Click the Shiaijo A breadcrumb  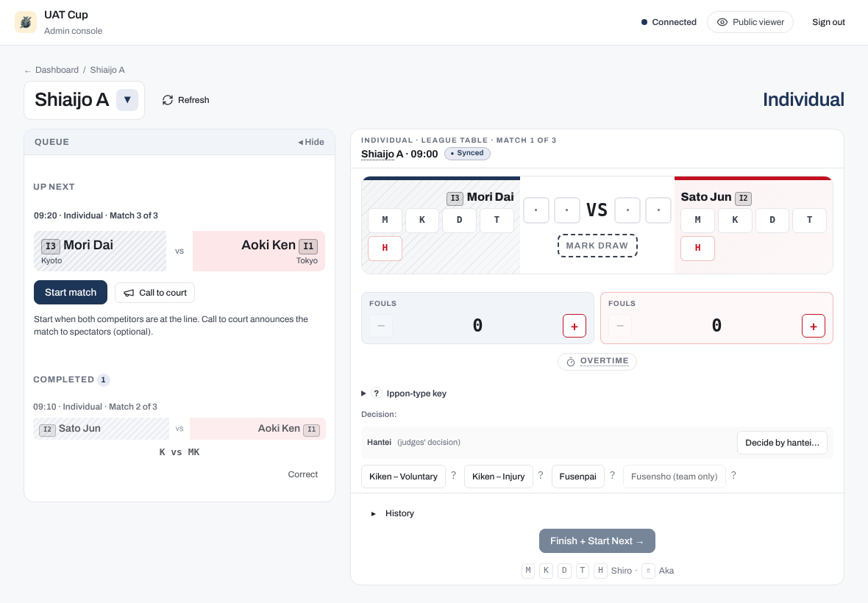point(107,70)
